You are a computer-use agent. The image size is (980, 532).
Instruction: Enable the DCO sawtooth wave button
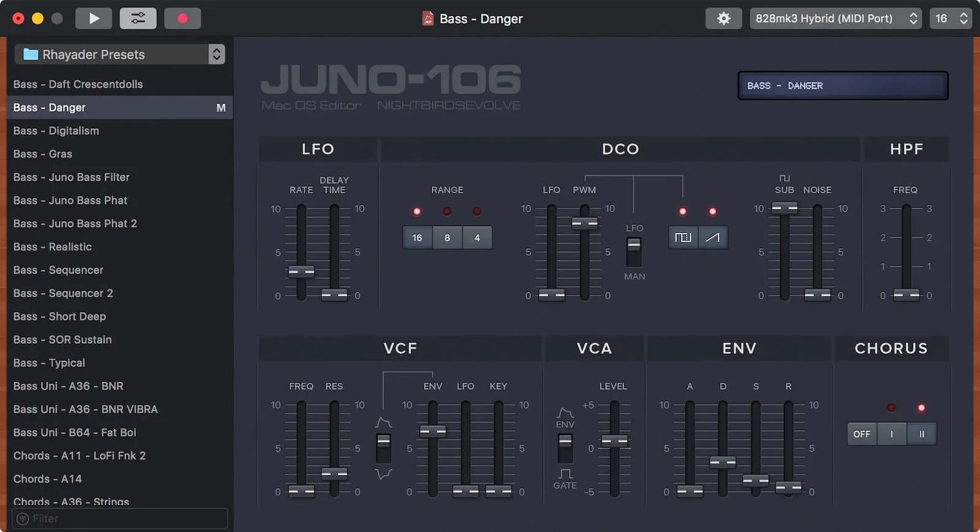point(712,237)
